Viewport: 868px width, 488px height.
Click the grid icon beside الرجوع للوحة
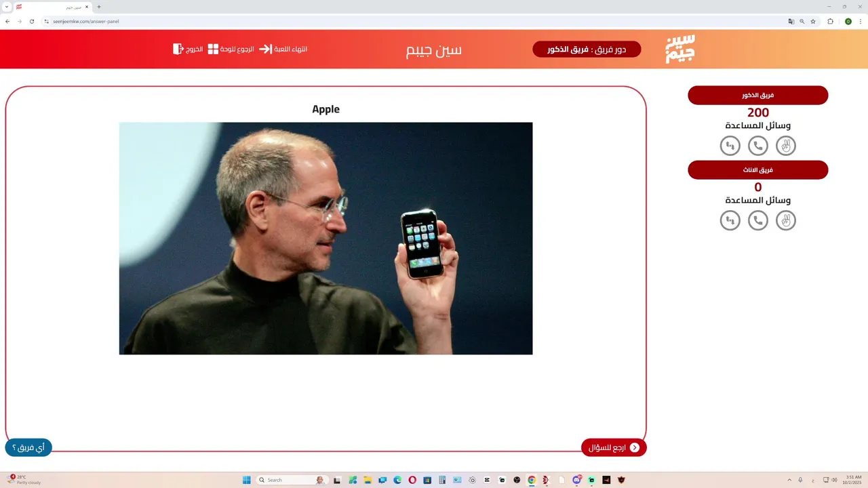[x=213, y=49]
